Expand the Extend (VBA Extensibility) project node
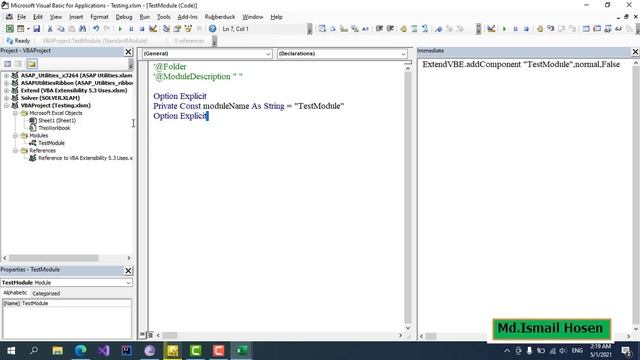 coord(6,91)
